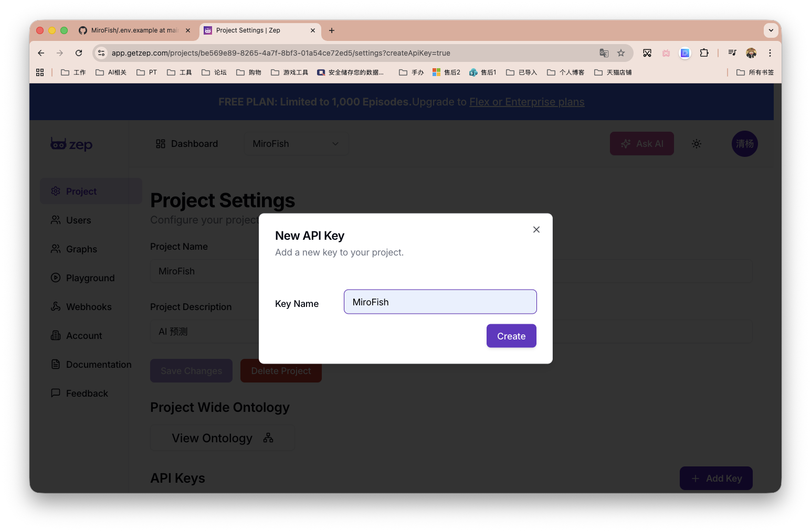Click the Zep logo icon
811x532 pixels.
58,143
